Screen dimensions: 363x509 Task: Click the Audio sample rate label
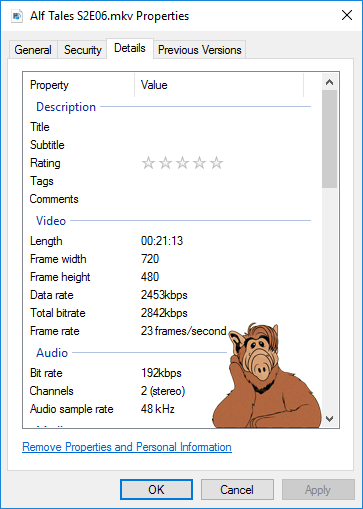pos(72,409)
